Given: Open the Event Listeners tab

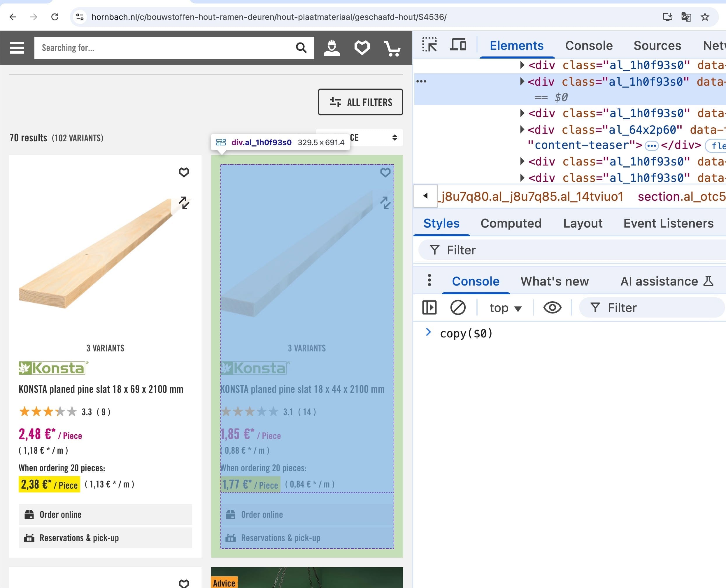Looking at the screenshot, I should click(668, 223).
